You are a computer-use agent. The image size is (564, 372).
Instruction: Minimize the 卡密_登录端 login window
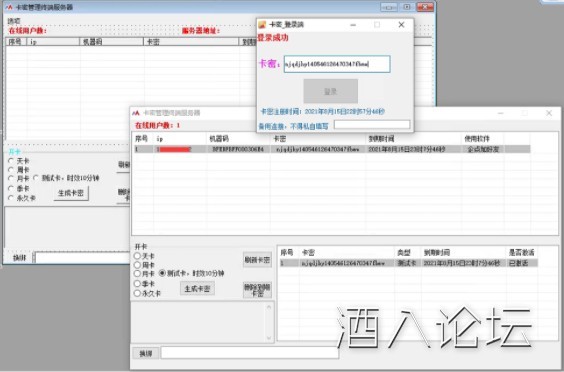353,24
